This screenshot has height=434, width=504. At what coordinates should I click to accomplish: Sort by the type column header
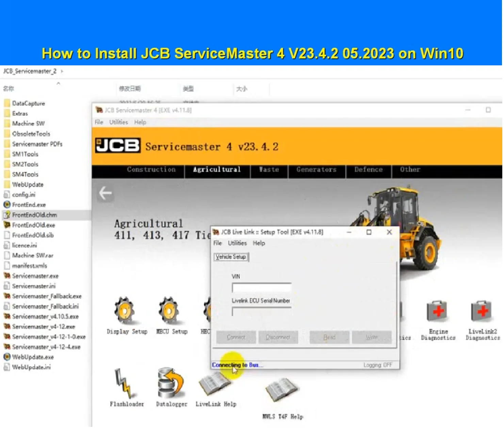pos(189,89)
